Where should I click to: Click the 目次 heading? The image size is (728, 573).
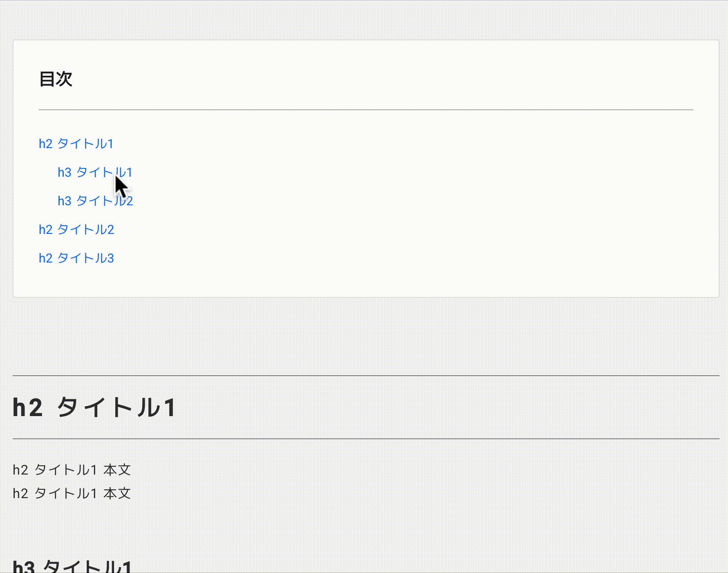click(x=56, y=80)
